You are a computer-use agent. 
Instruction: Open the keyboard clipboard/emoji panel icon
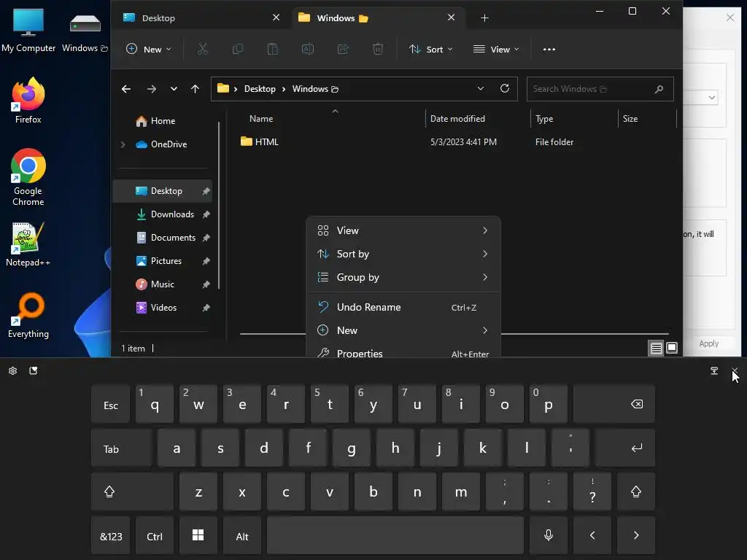pos(34,370)
